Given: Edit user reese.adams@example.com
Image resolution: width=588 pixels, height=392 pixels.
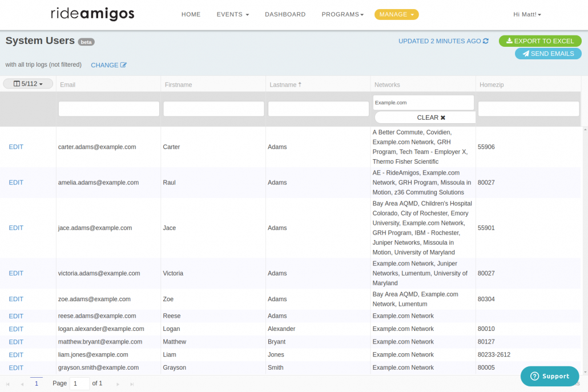Looking at the screenshot, I should (x=16, y=316).
